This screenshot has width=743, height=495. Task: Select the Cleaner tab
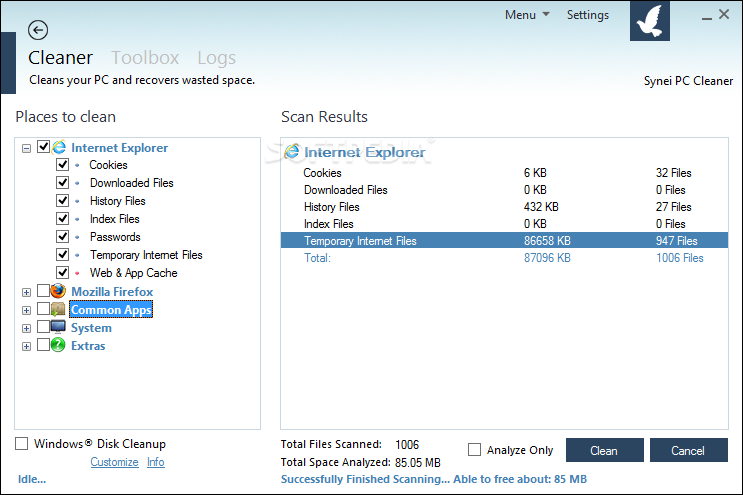(61, 58)
